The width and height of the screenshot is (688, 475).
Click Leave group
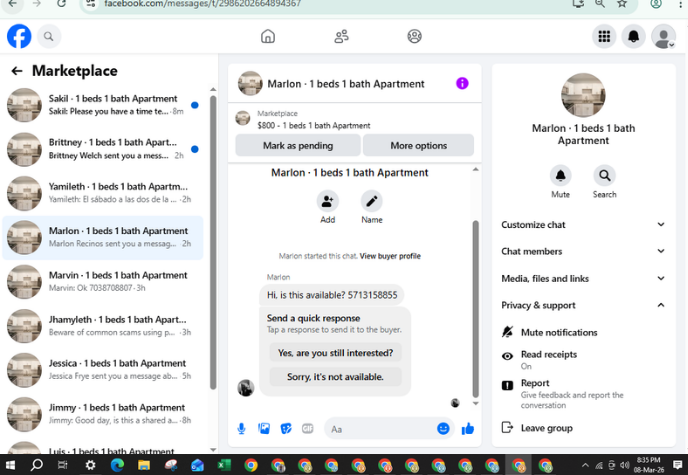click(583, 428)
